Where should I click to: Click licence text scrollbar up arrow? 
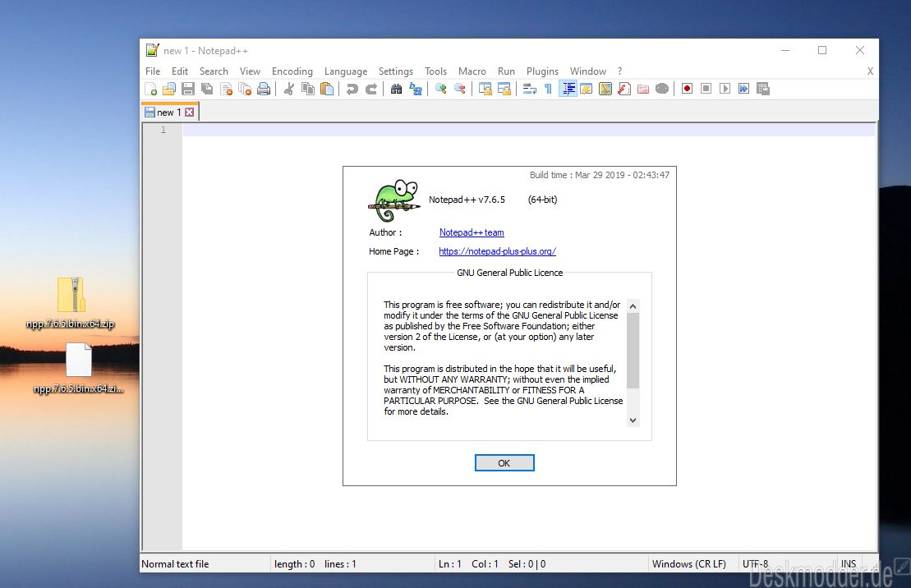(633, 306)
